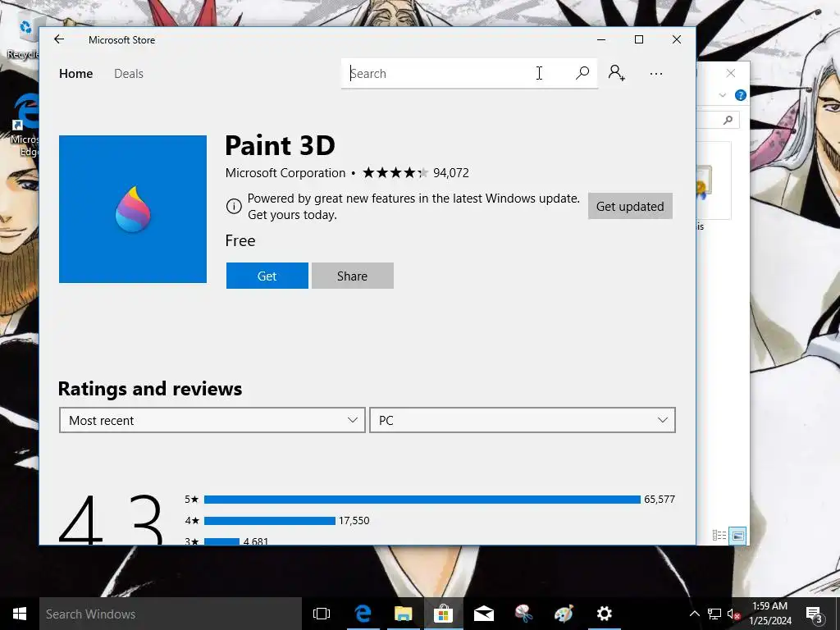This screenshot has height=630, width=840.
Task: Switch to large icons view in background window
Action: click(737, 535)
